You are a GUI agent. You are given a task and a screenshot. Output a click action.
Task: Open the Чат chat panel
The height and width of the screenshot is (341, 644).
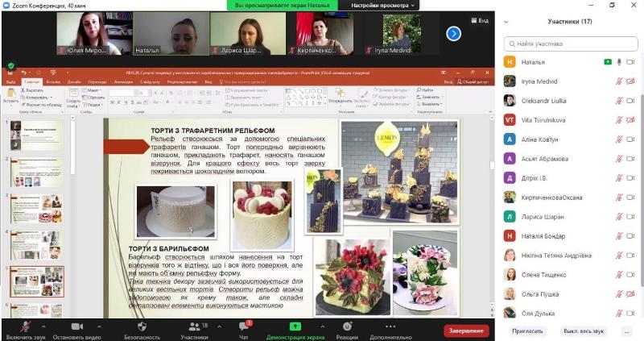pos(243,330)
